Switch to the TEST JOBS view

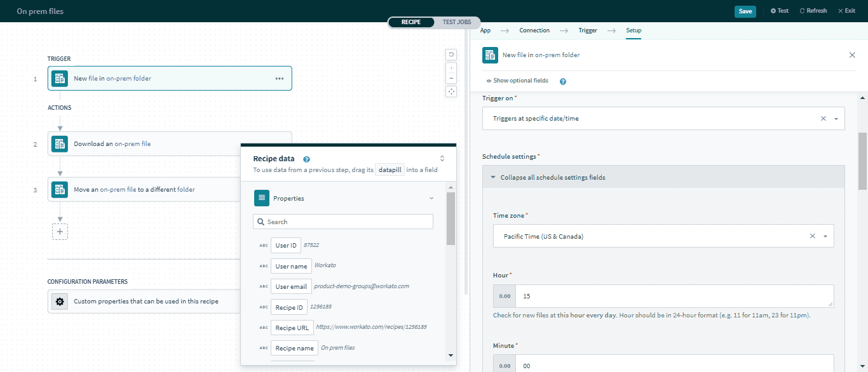click(456, 22)
